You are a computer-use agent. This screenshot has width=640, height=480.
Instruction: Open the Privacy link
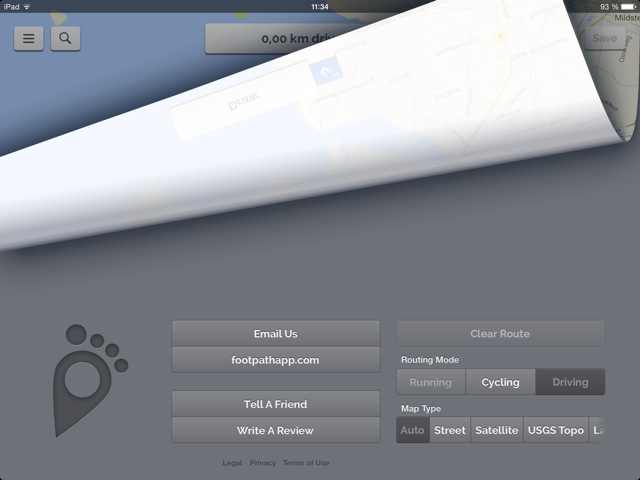(x=263, y=463)
